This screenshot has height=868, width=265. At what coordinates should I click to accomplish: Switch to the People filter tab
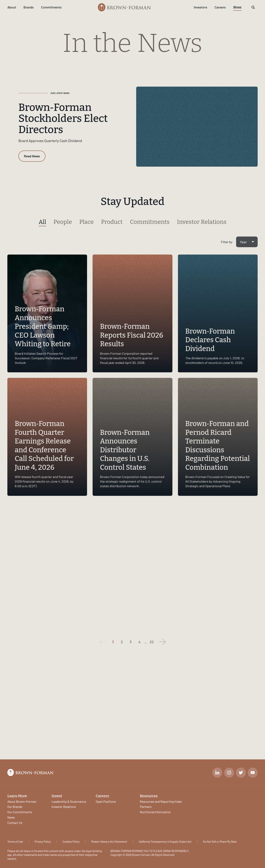(63, 222)
